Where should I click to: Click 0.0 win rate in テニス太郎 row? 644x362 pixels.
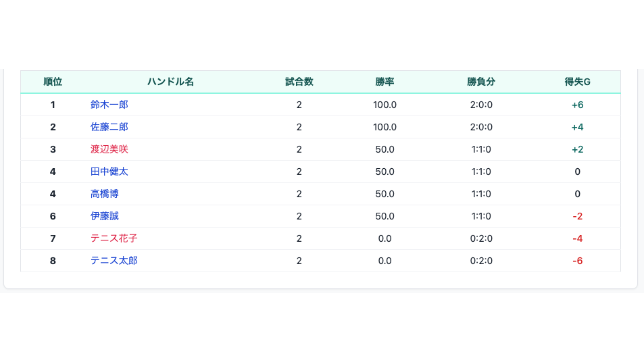click(385, 261)
